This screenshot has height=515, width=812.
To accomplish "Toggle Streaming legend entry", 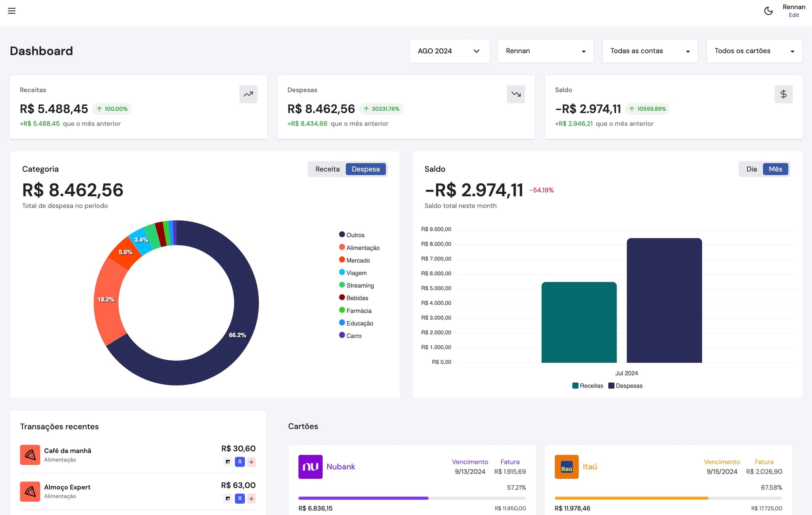I will pos(356,285).
